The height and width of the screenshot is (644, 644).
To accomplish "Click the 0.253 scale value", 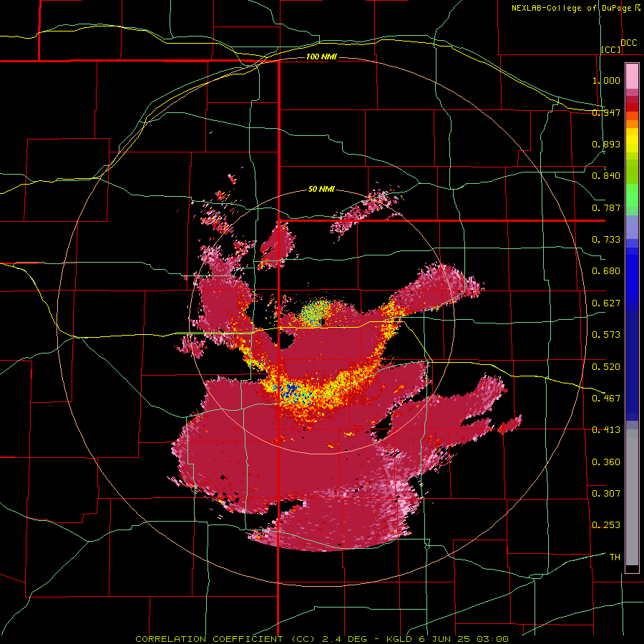I will tap(606, 525).
